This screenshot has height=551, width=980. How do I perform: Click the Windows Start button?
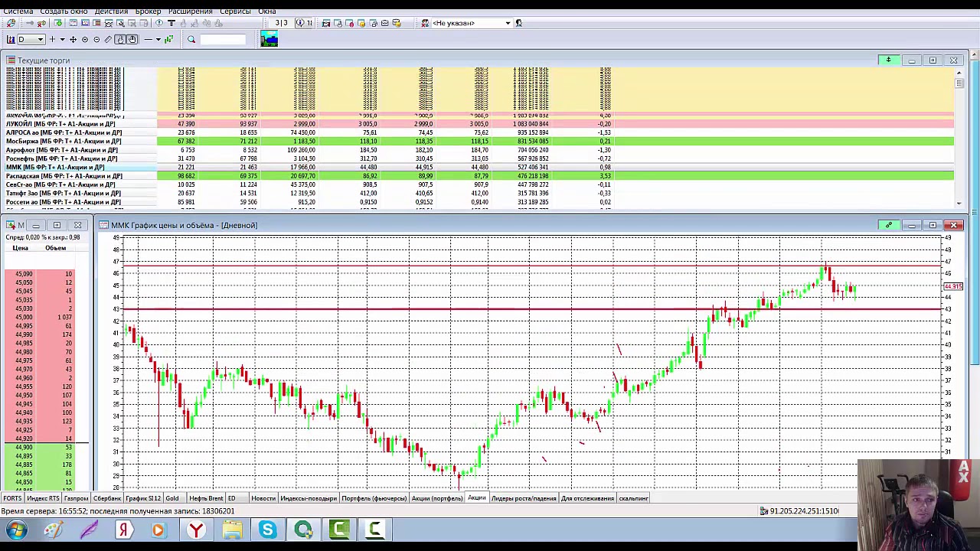[16, 530]
